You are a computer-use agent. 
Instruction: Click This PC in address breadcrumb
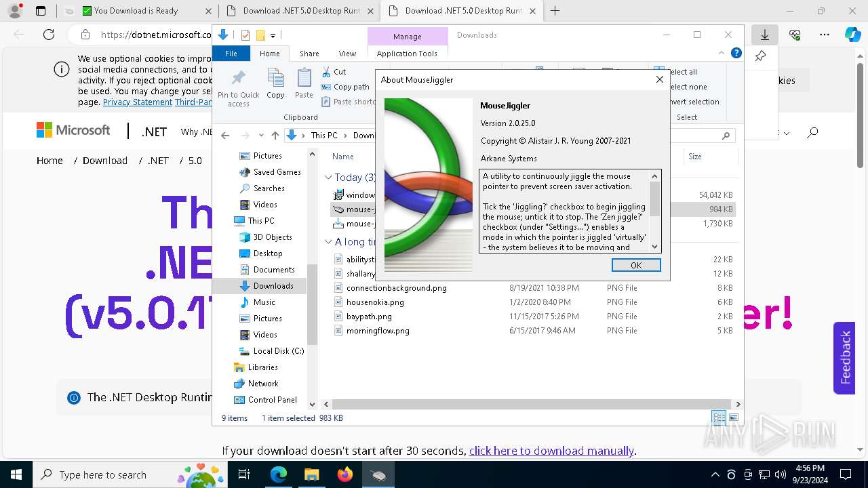point(324,136)
